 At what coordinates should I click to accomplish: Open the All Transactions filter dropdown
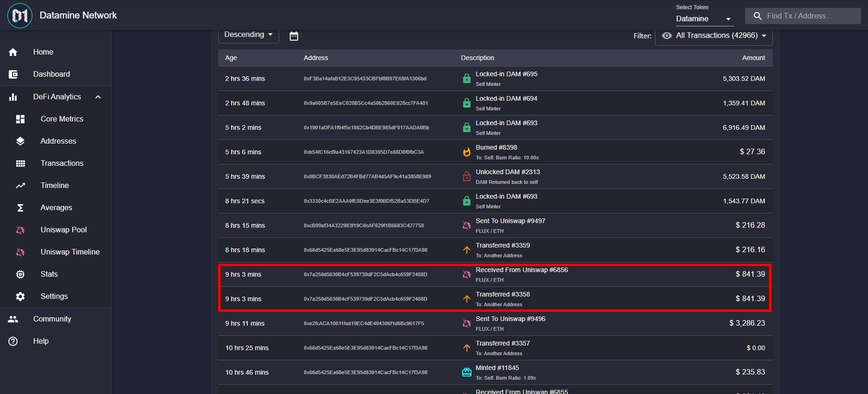pos(714,36)
